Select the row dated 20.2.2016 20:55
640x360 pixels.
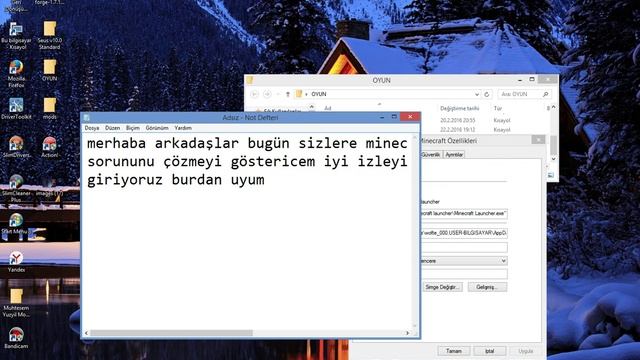point(458,120)
